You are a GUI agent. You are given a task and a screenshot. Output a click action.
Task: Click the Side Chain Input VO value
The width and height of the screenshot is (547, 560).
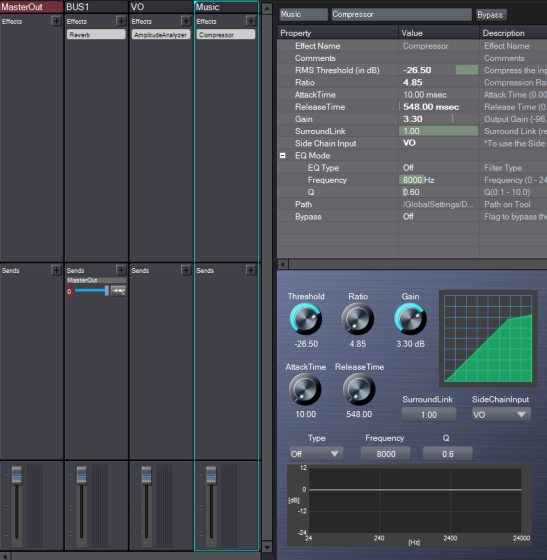438,143
